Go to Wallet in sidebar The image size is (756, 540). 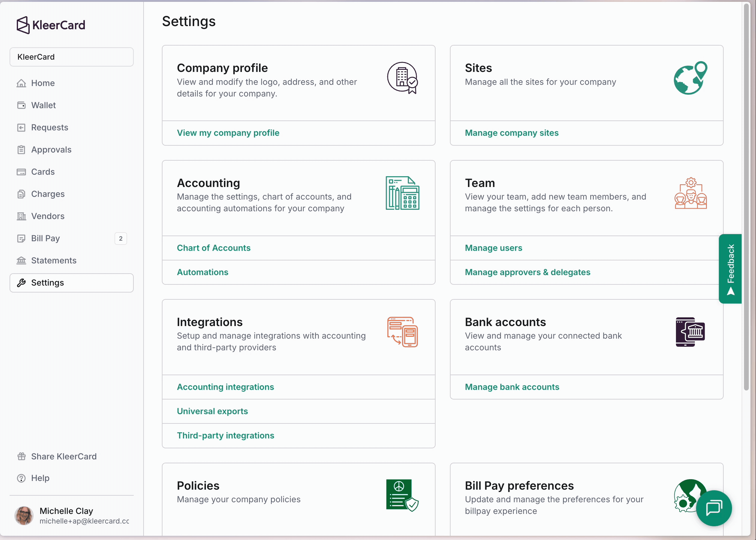43,105
